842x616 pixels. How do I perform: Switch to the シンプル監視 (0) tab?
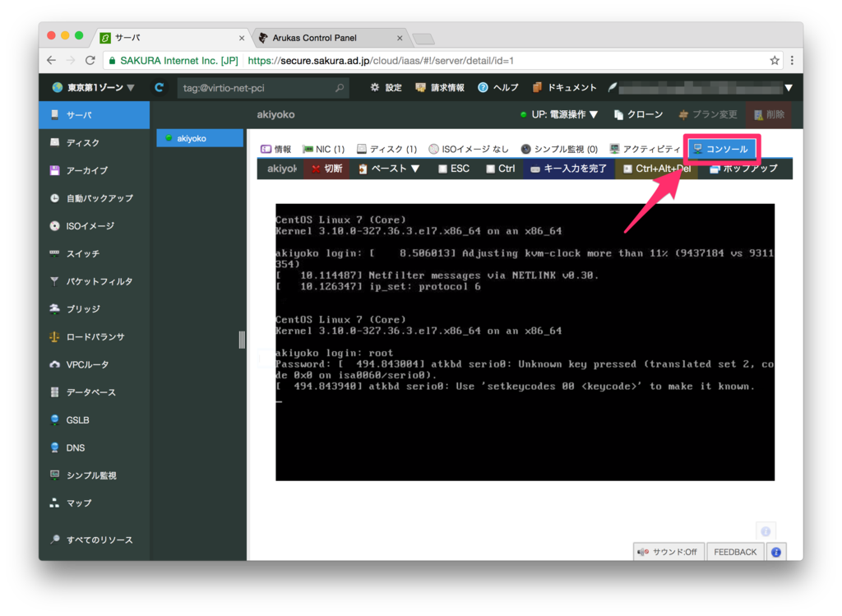tap(559, 149)
